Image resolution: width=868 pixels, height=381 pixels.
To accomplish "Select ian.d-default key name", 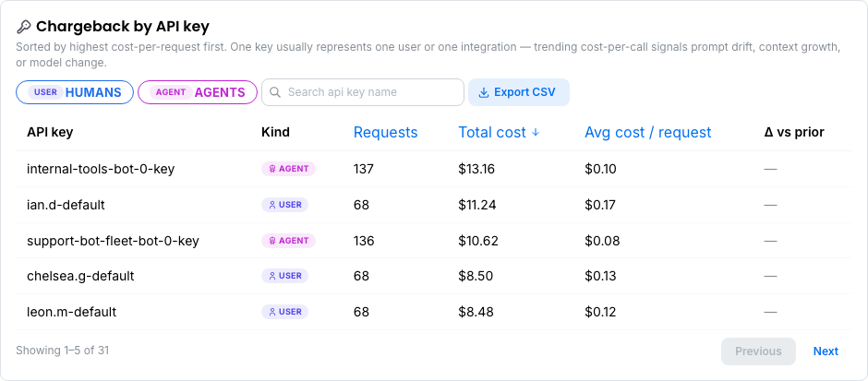I will pyautogui.click(x=66, y=205).
